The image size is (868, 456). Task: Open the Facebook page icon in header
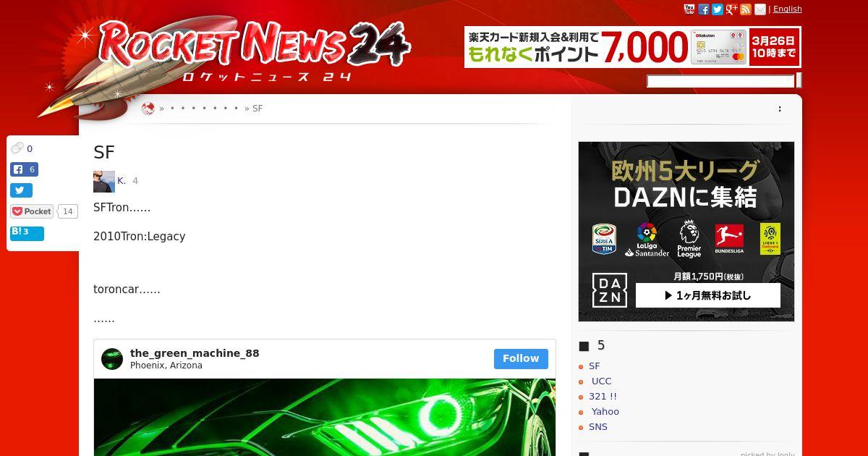[x=704, y=9]
